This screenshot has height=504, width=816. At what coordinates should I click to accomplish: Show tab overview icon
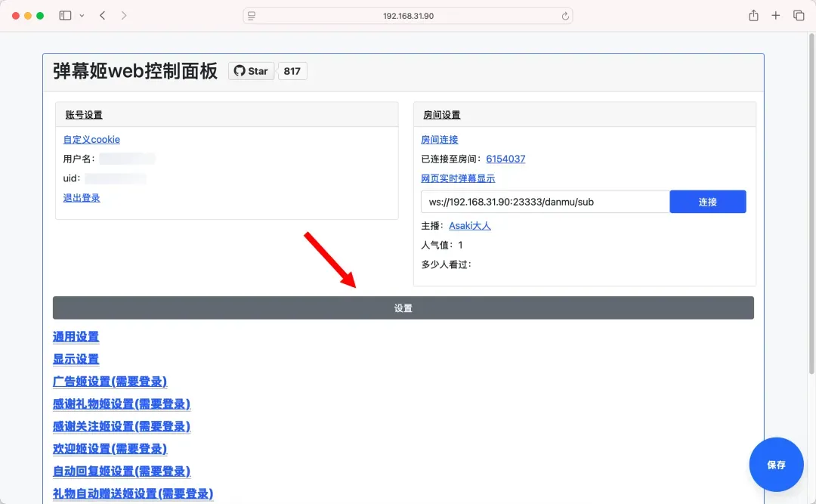pos(799,16)
